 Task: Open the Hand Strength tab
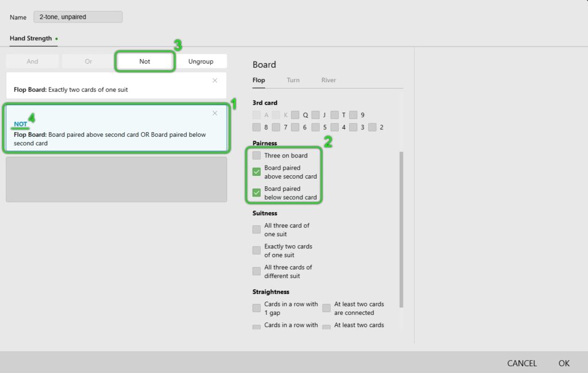(x=30, y=39)
